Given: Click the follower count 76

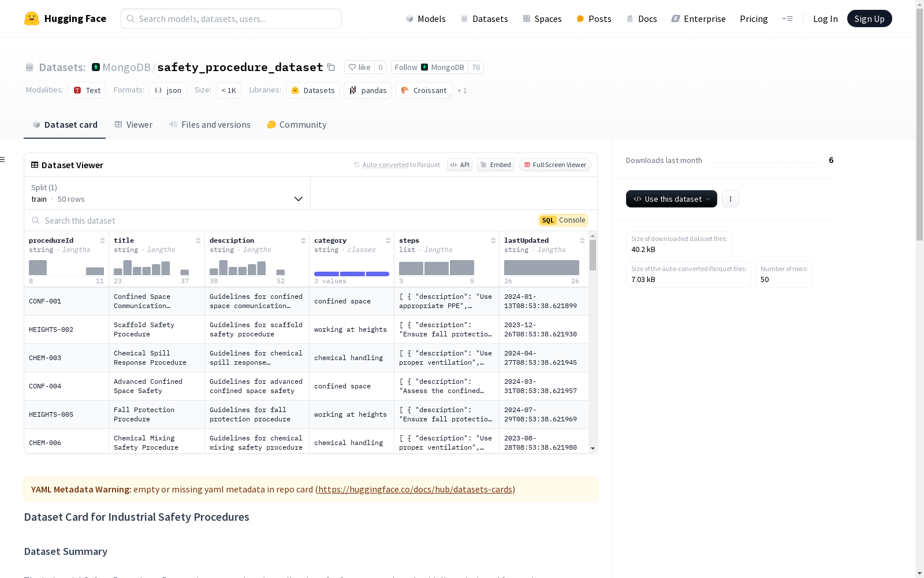Looking at the screenshot, I should pyautogui.click(x=476, y=67).
